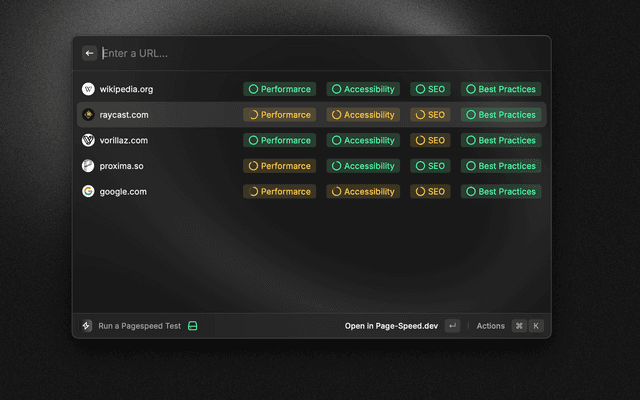Click the vorillaz.com favicon icon

point(88,141)
